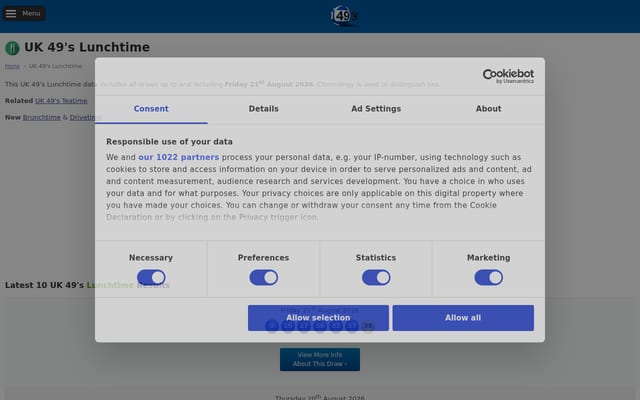Turn off the Statistics cookies switch
Viewport: 640px width, 400px height.
click(x=376, y=278)
